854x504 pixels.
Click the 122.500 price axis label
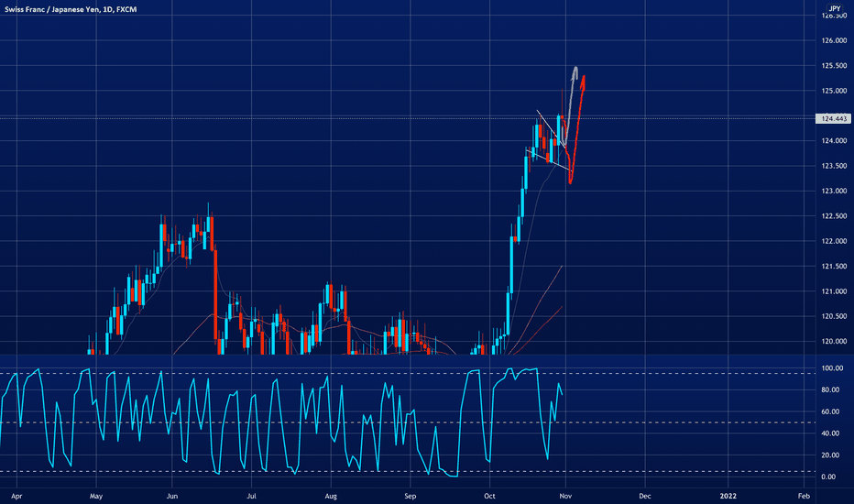tap(834, 216)
